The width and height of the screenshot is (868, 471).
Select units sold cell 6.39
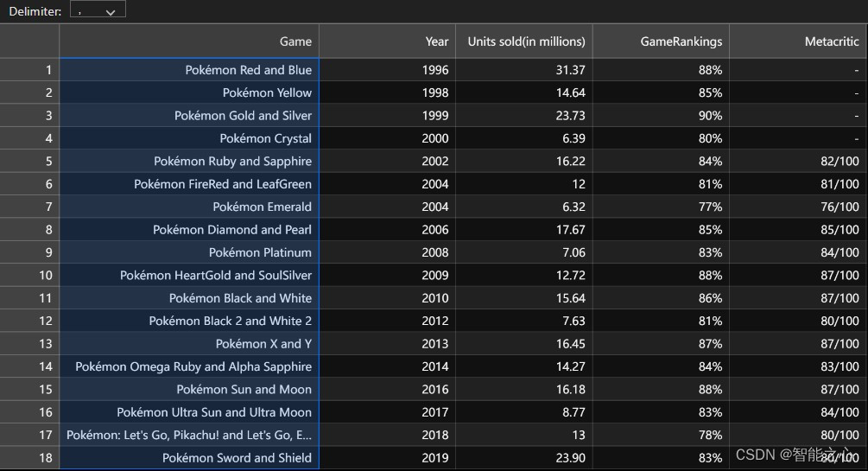(x=523, y=138)
